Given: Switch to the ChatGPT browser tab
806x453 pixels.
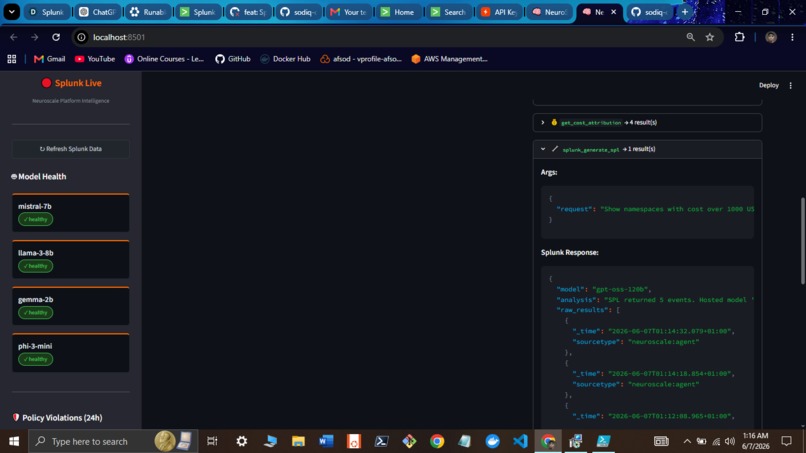Looking at the screenshot, I should tap(97, 12).
